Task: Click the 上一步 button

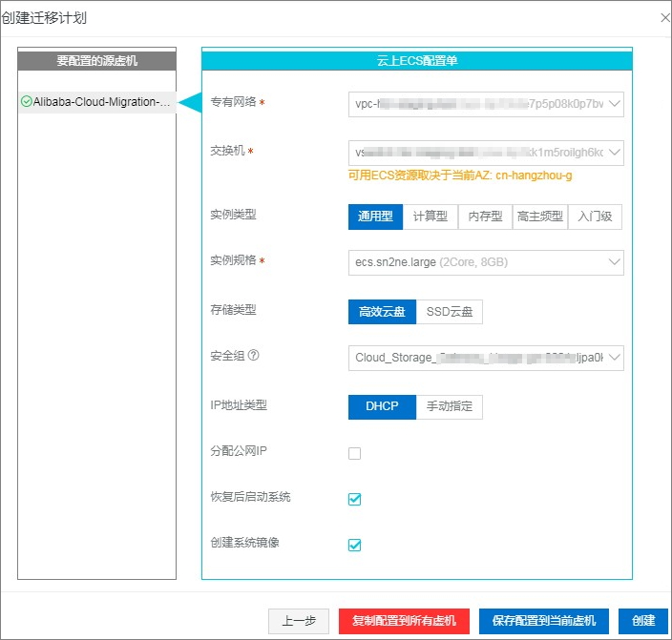Action: (299, 621)
